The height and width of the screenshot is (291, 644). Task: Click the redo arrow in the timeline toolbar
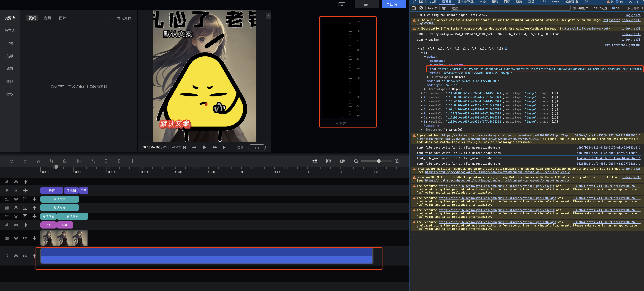click(x=25, y=161)
